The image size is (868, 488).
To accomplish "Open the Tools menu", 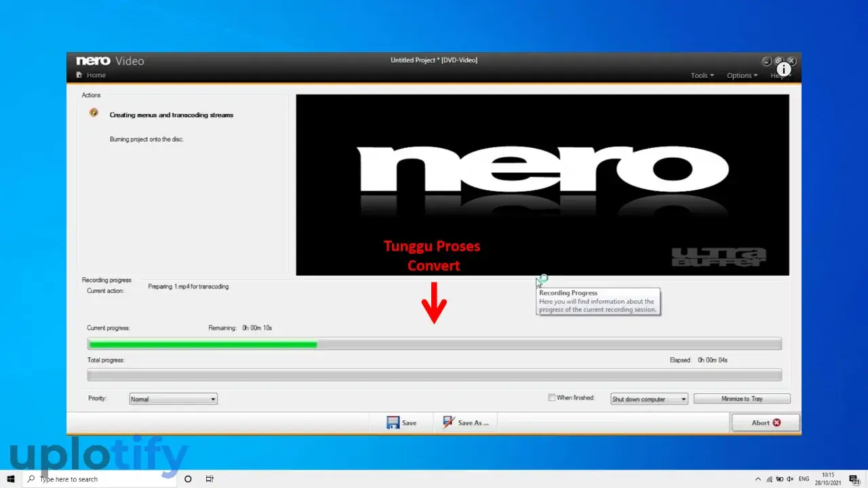I will click(x=702, y=75).
